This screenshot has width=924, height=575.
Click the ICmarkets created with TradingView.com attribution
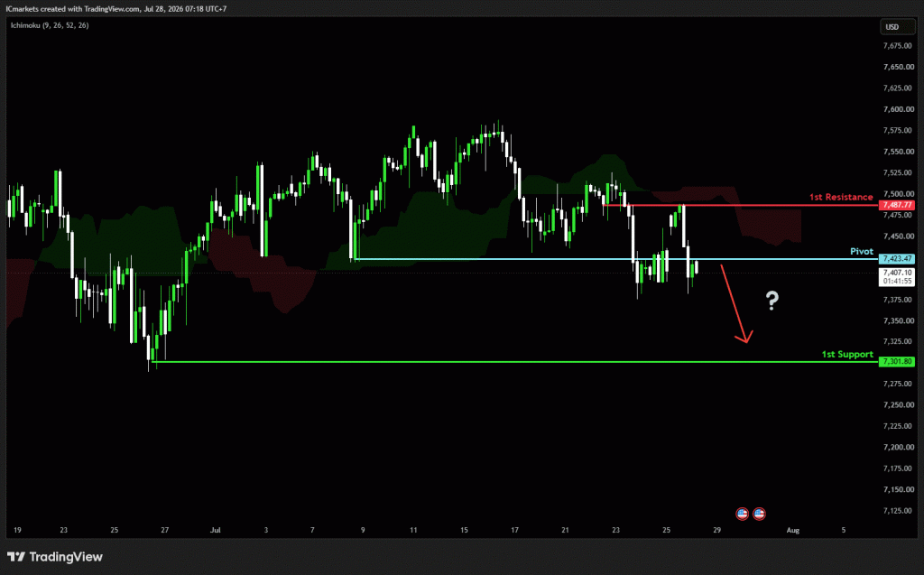coord(116,9)
